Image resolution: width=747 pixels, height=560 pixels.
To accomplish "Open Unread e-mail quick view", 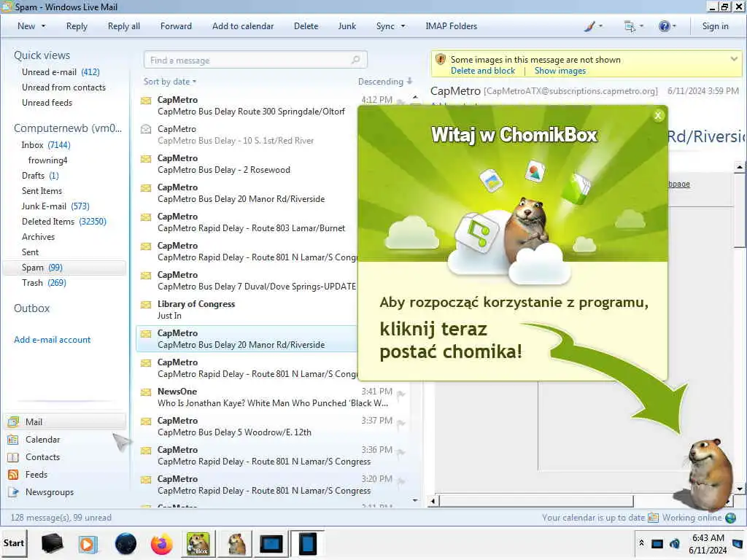I will pos(61,72).
